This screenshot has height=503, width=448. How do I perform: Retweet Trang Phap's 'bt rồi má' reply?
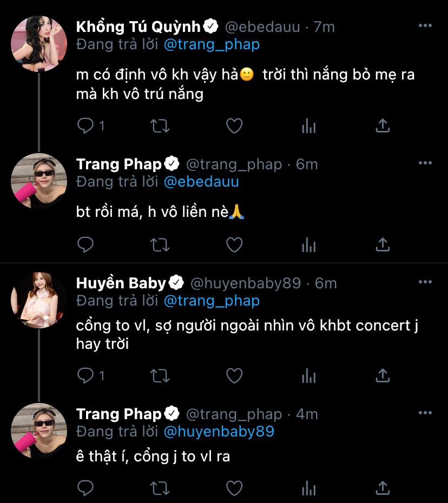tap(159, 245)
